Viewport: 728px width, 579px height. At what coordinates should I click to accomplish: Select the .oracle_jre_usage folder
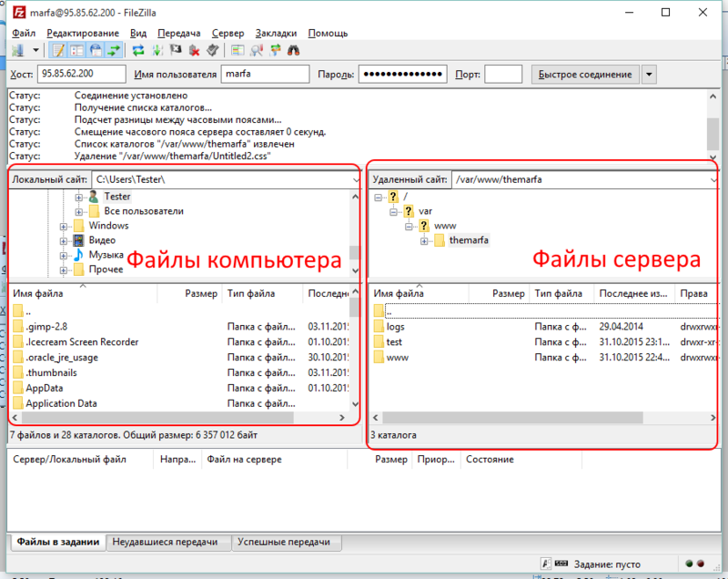(x=62, y=357)
